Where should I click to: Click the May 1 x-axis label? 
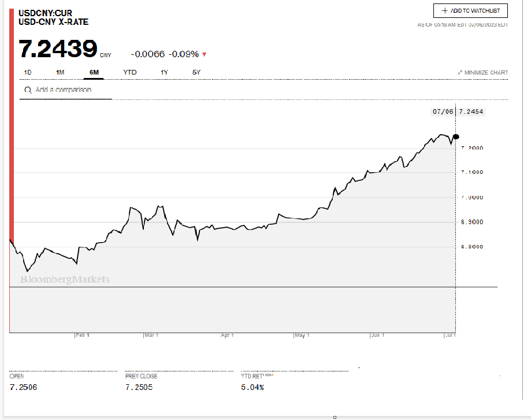coord(303,335)
